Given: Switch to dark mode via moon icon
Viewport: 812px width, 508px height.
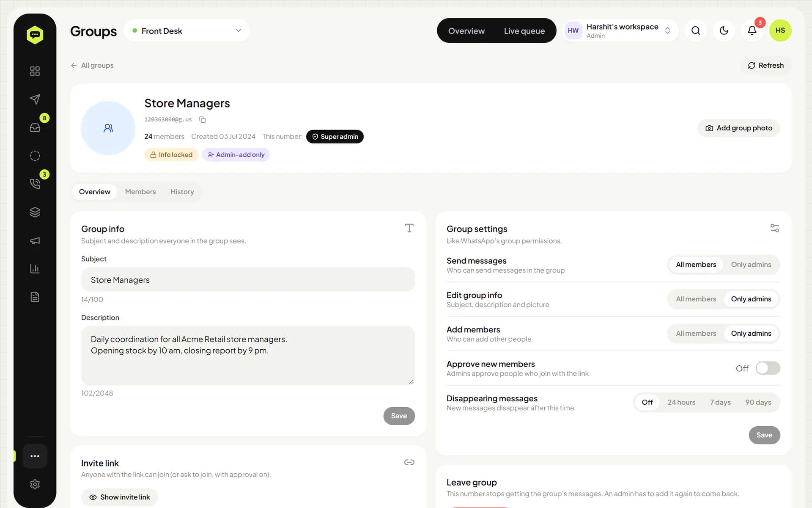Looking at the screenshot, I should [724, 30].
